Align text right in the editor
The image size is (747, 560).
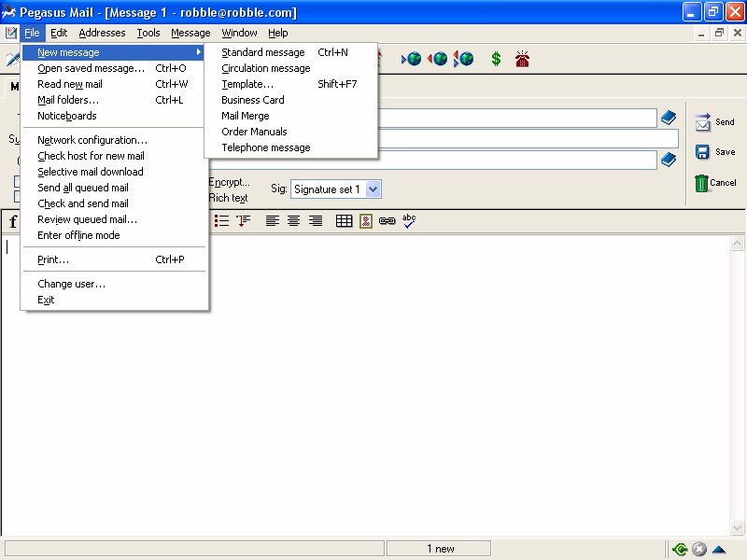coord(316,221)
